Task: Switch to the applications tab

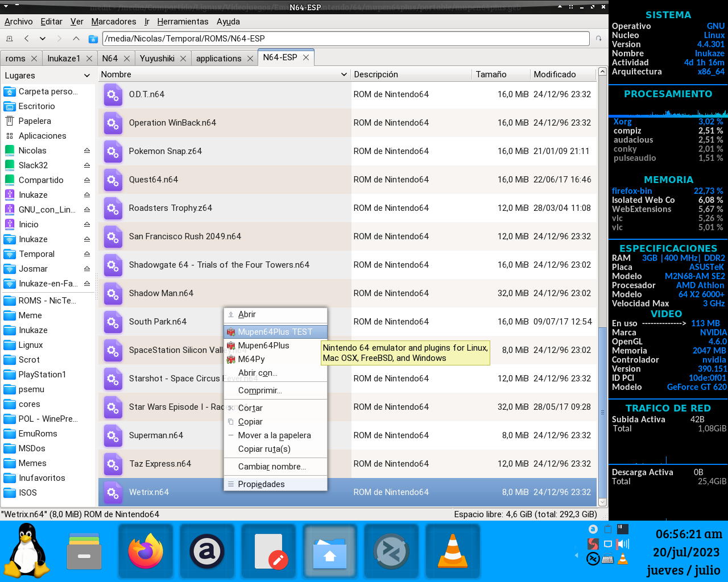Action: click(219, 59)
